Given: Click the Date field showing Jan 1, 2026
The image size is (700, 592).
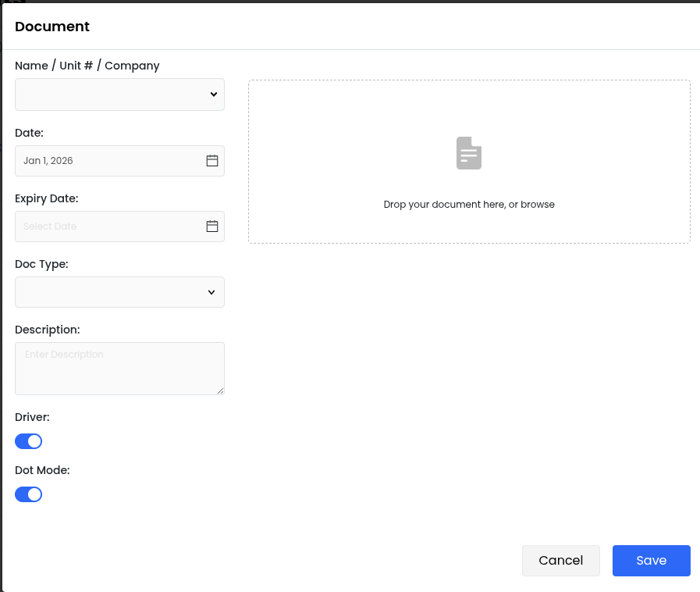Looking at the screenshot, I should [109, 161].
